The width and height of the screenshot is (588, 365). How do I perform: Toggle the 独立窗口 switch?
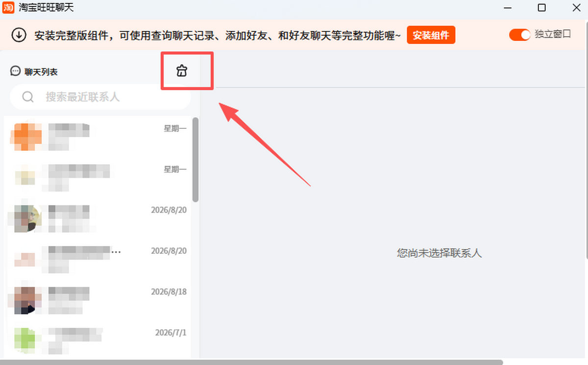[520, 35]
